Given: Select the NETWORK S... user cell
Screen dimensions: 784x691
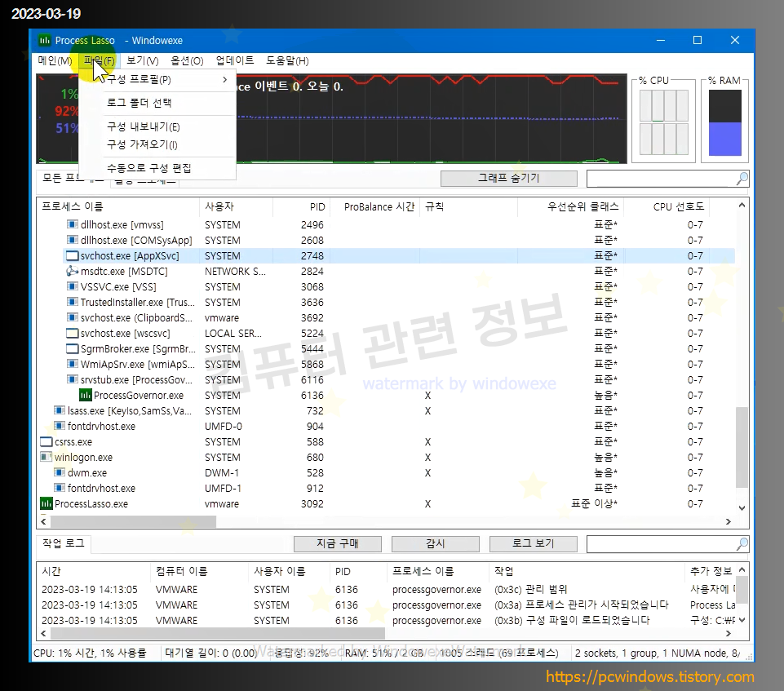Looking at the screenshot, I should 235,271.
